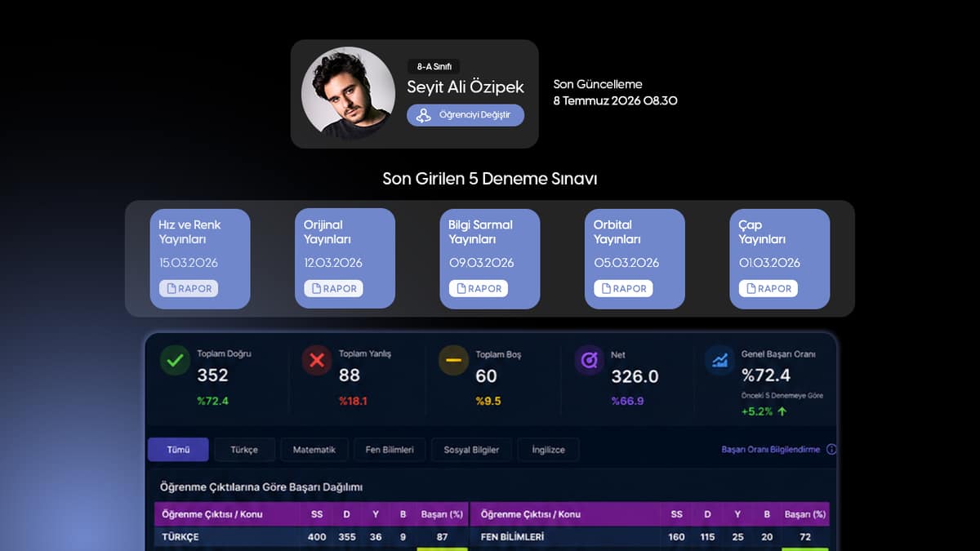Click the red X Toplam Yanlış icon
Viewport: 980px width, 551px height.
[316, 361]
